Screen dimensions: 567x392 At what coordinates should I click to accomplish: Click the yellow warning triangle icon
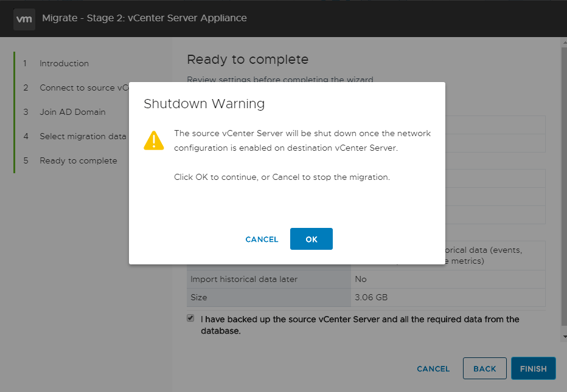[x=154, y=140]
